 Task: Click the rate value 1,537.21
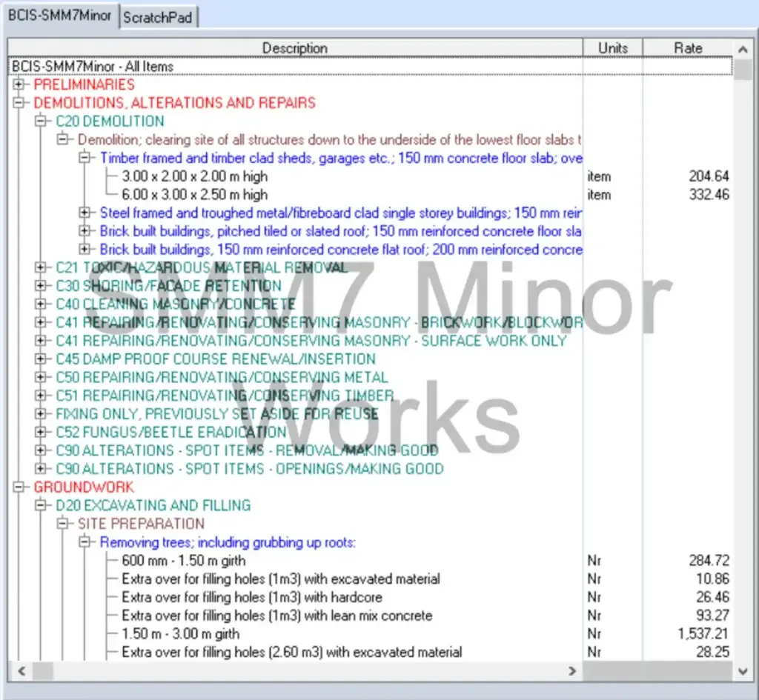(x=703, y=634)
